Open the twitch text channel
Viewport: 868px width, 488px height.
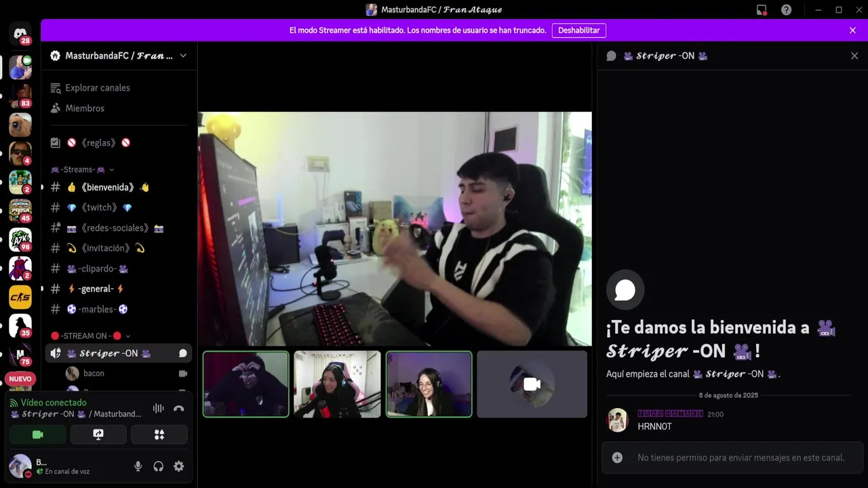click(119, 207)
